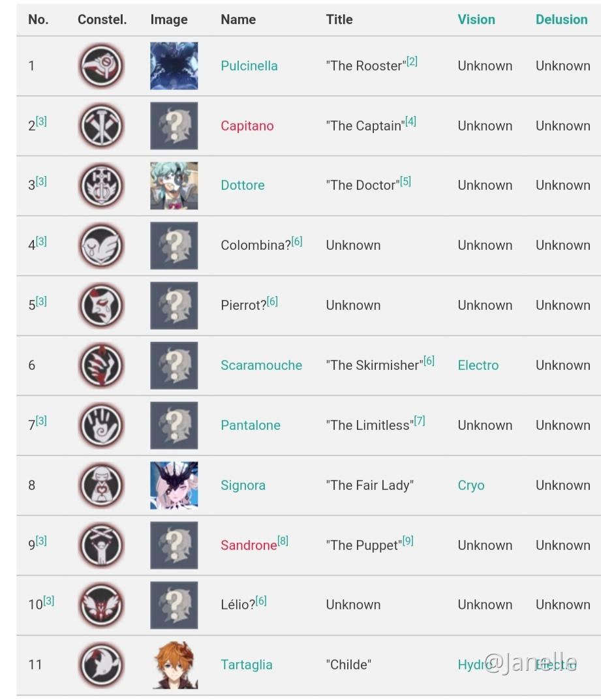601x700 pixels.
Task: Click Dottore's constellation icon
Action: coord(101,185)
